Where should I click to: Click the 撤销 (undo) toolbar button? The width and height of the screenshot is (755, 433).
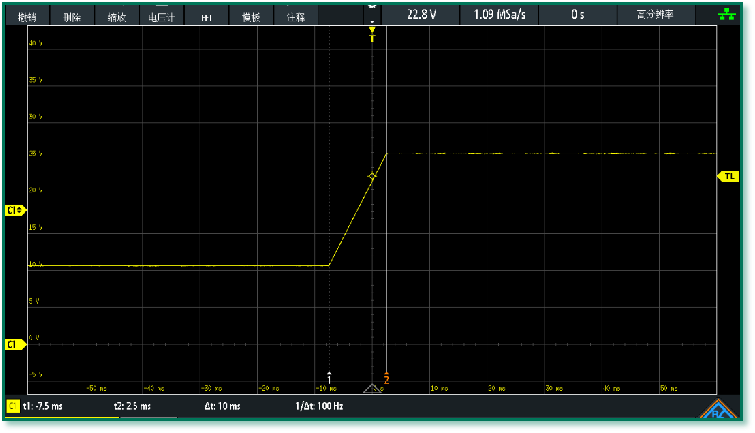click(x=27, y=17)
